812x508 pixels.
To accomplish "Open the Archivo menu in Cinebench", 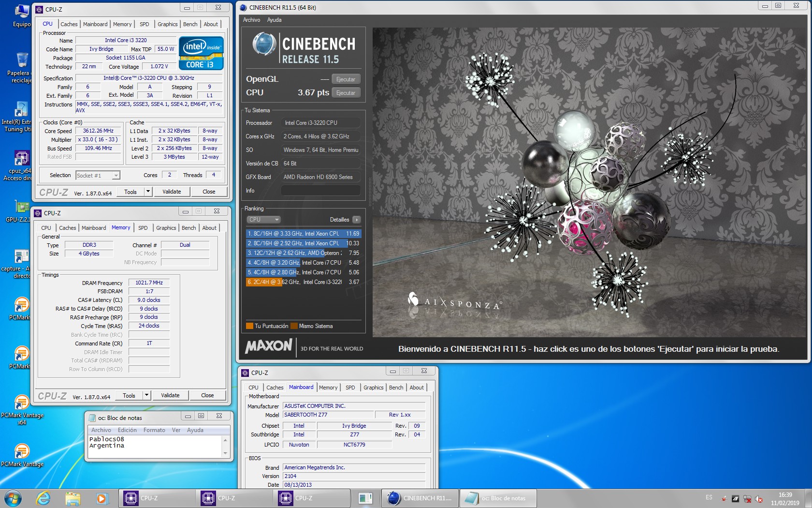I will 251,20.
